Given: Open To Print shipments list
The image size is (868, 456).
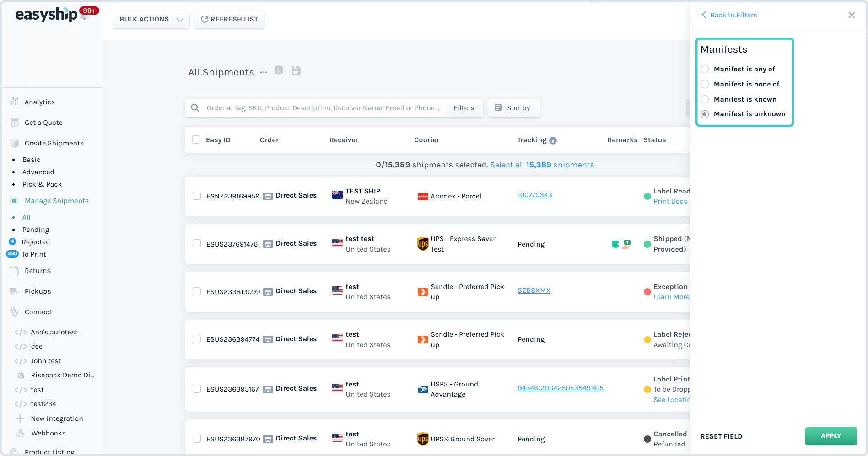Looking at the screenshot, I should click(x=34, y=254).
